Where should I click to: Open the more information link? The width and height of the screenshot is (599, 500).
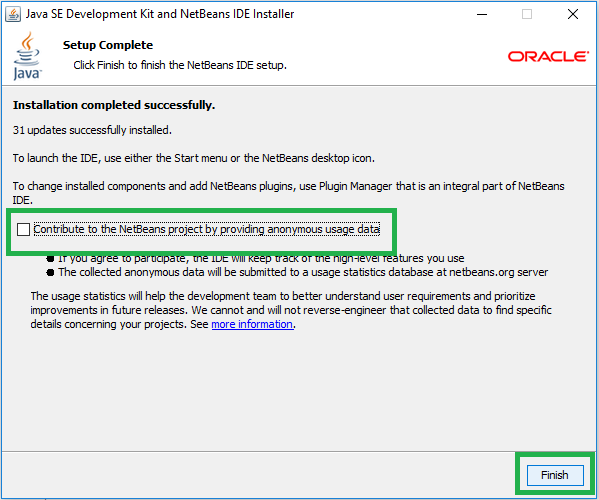pos(253,324)
